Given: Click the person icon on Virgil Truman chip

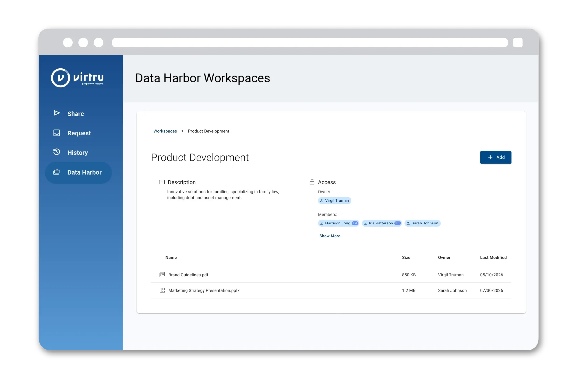Looking at the screenshot, I should (x=322, y=201).
